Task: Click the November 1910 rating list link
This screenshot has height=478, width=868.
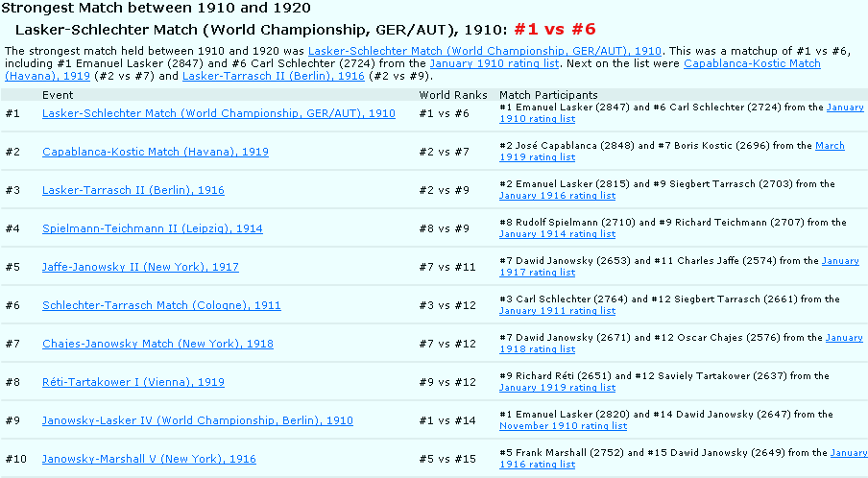Action: 563,426
